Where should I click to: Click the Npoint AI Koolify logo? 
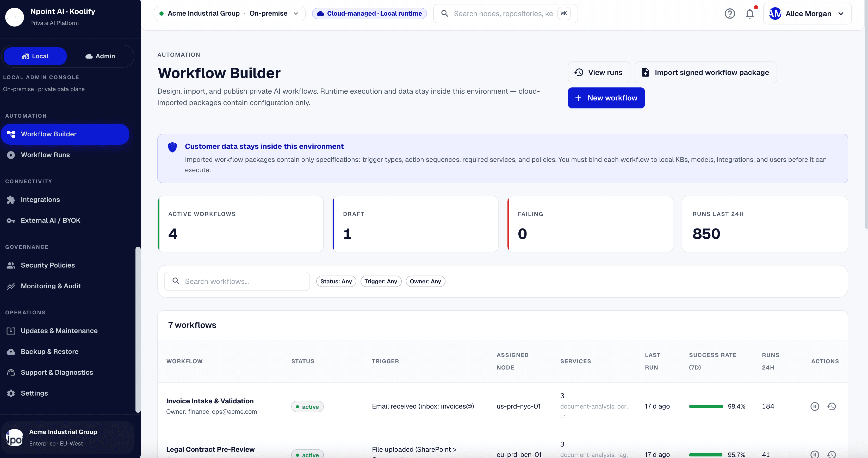(x=15, y=17)
